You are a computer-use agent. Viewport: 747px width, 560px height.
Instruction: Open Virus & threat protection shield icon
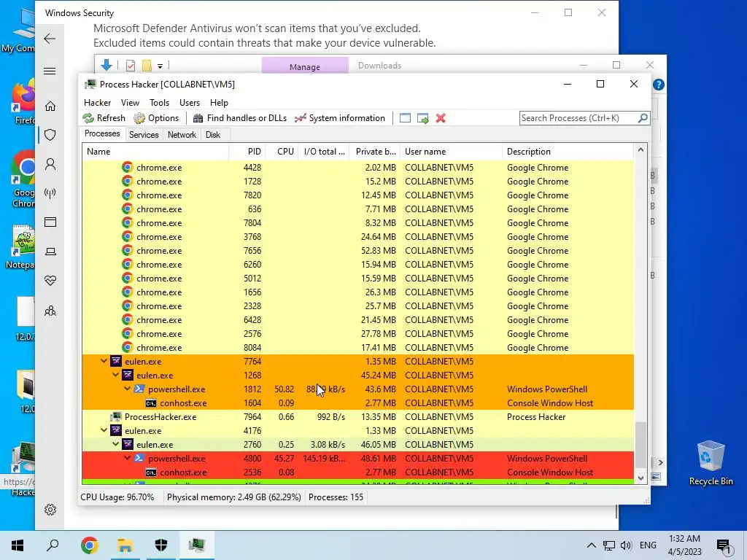pos(50,135)
